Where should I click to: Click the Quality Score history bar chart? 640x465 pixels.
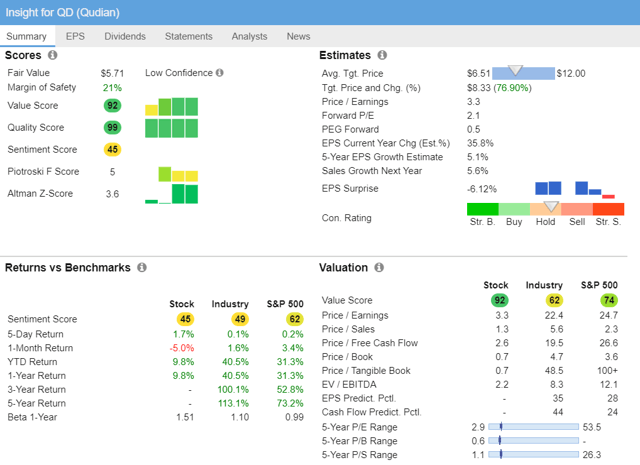pos(171,128)
